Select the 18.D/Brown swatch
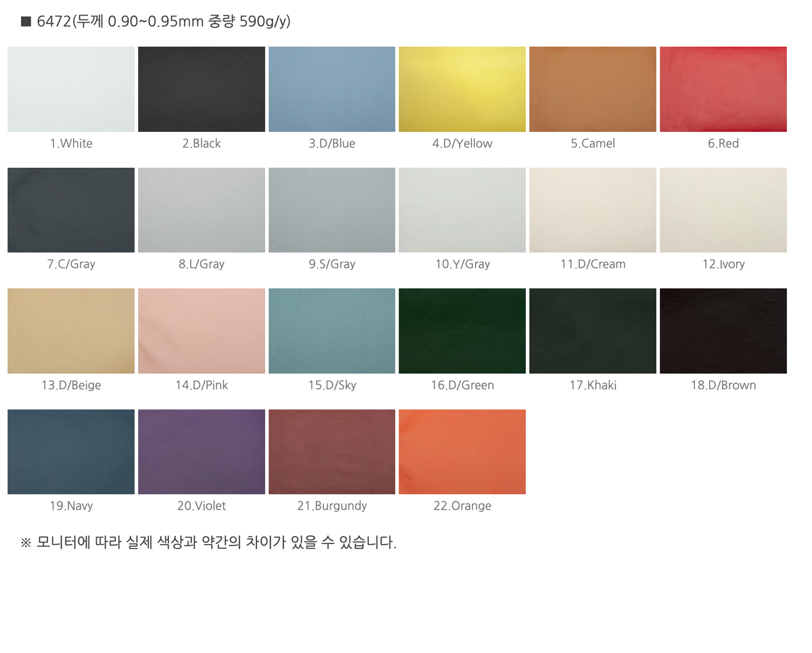 [723, 331]
